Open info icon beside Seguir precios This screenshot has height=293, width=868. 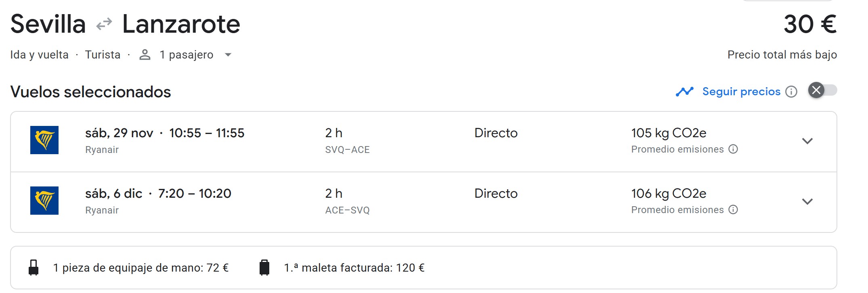791,92
